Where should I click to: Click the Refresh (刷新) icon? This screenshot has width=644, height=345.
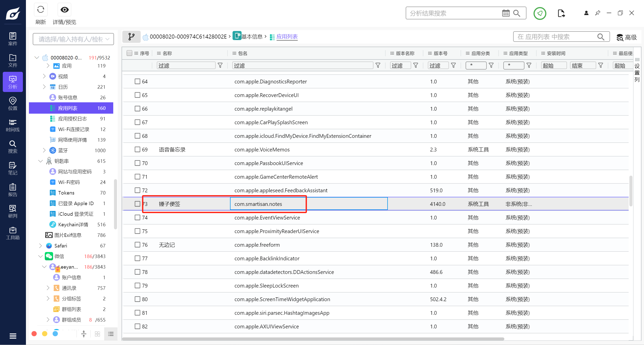coord(41,10)
